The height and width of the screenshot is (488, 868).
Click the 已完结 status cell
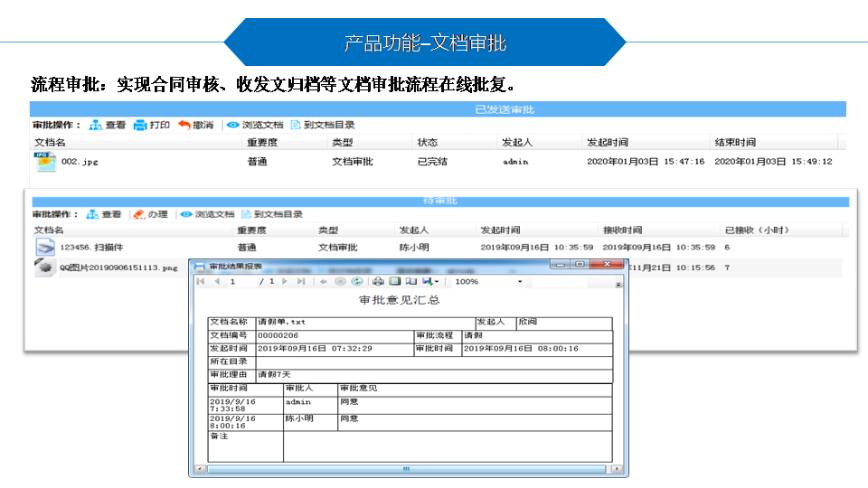tap(432, 162)
